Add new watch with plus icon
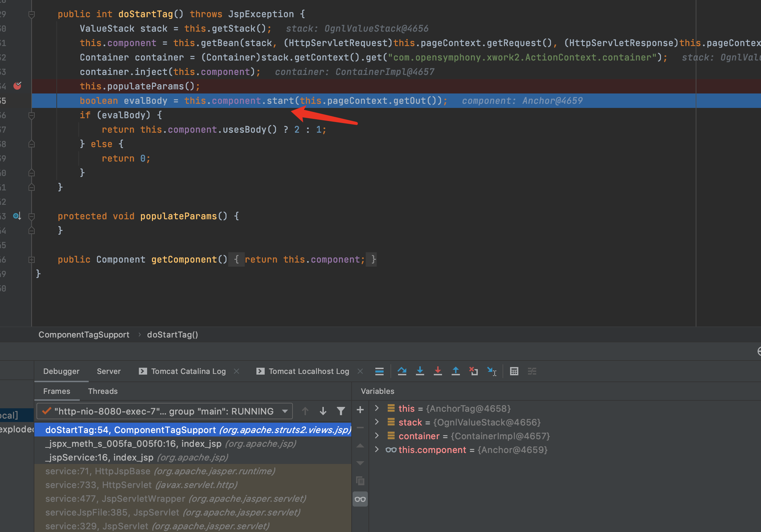This screenshot has height=532, width=761. (360, 410)
